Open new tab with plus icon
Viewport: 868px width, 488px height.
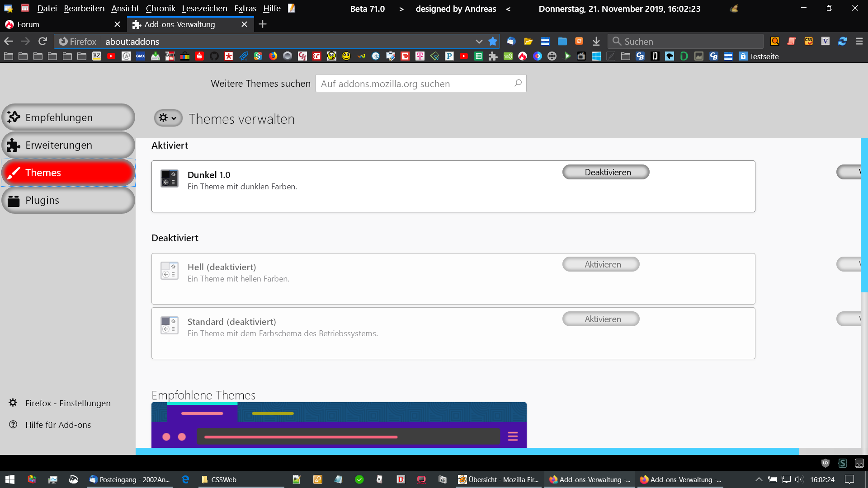(263, 24)
